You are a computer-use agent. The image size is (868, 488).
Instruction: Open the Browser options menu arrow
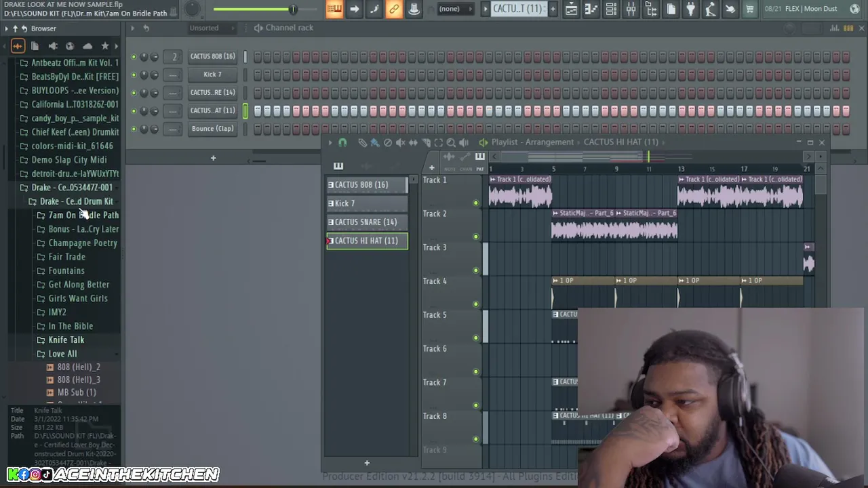[7, 28]
